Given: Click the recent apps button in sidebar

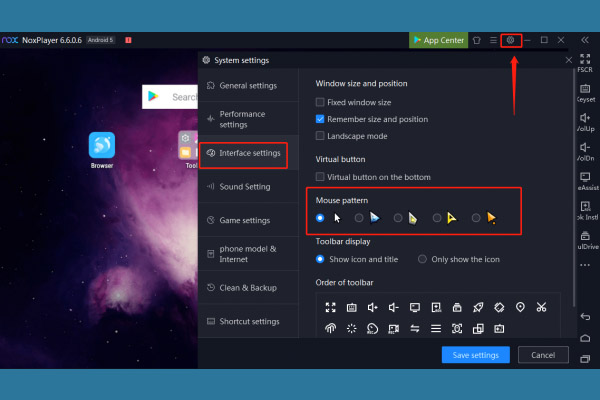Looking at the screenshot, I should point(585,359).
